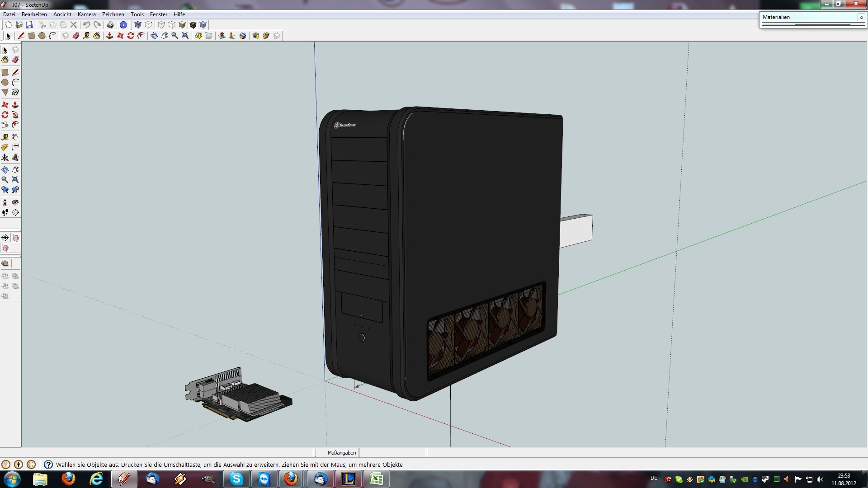This screenshot has height=488, width=868.
Task: Select the Orbit tool in top toolbar
Action: [x=154, y=36]
